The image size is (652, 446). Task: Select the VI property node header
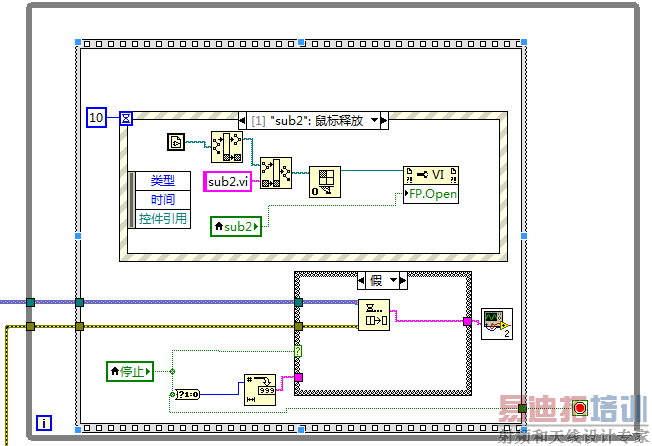[431, 175]
